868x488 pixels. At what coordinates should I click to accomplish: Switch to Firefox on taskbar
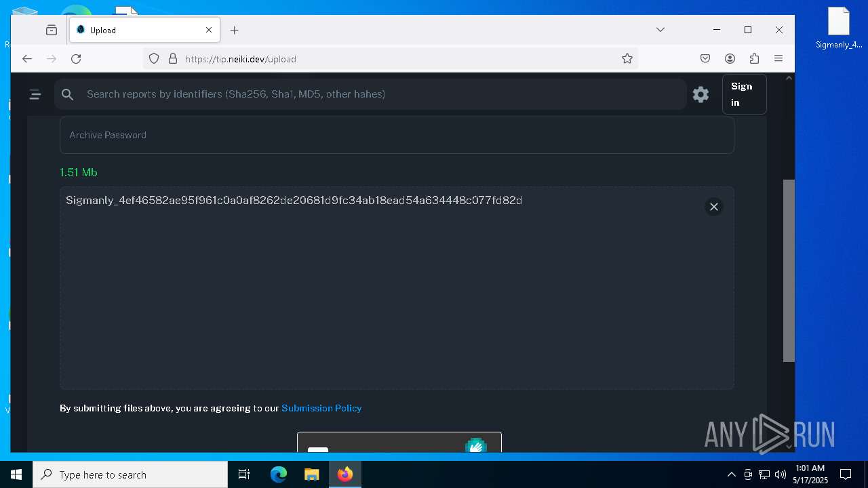click(345, 474)
